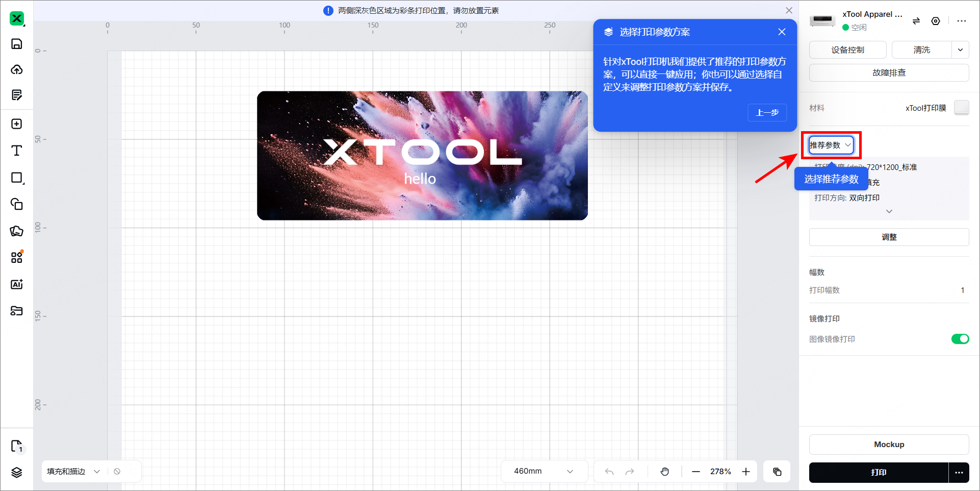Click the 清洗 button

coord(922,50)
